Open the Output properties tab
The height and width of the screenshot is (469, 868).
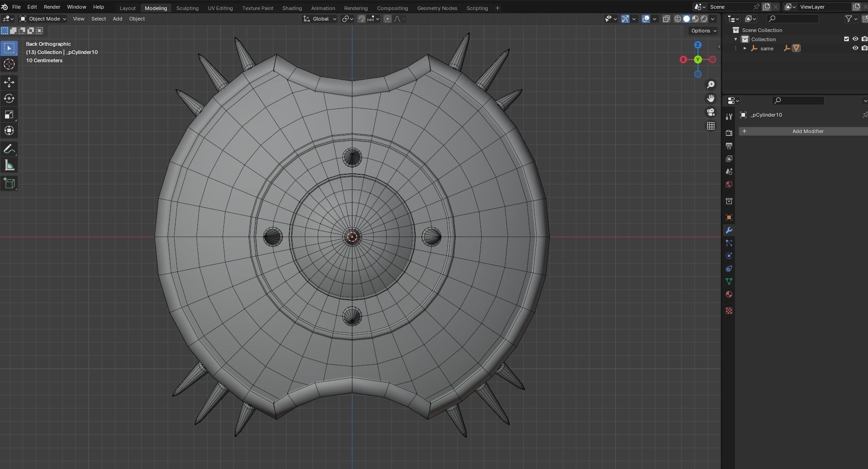729,146
